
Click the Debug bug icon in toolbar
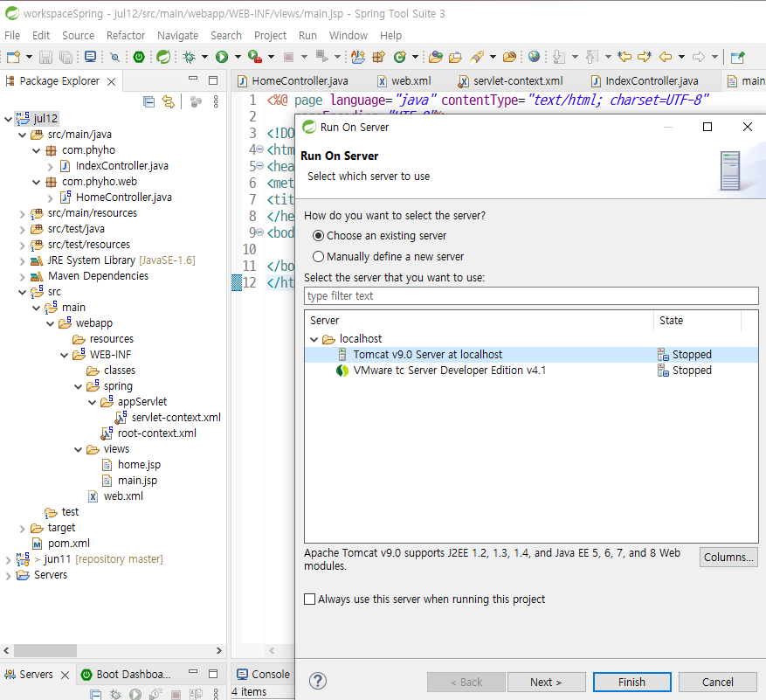(189, 57)
